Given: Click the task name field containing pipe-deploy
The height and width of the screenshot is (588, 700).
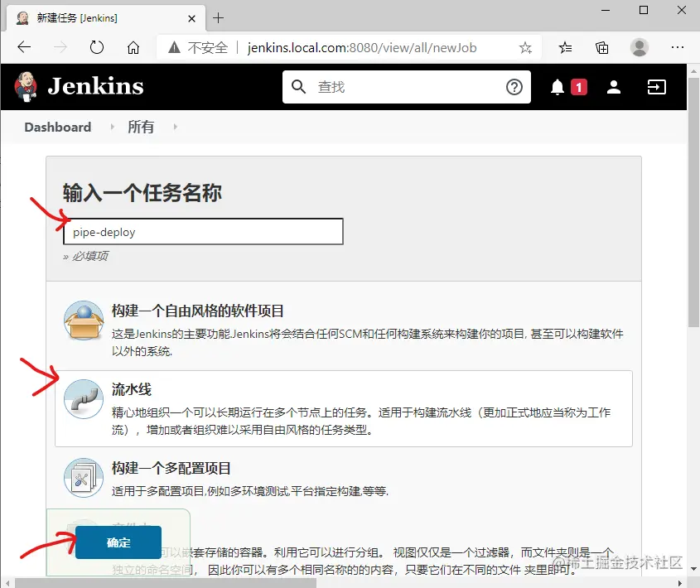Looking at the screenshot, I should (203, 232).
